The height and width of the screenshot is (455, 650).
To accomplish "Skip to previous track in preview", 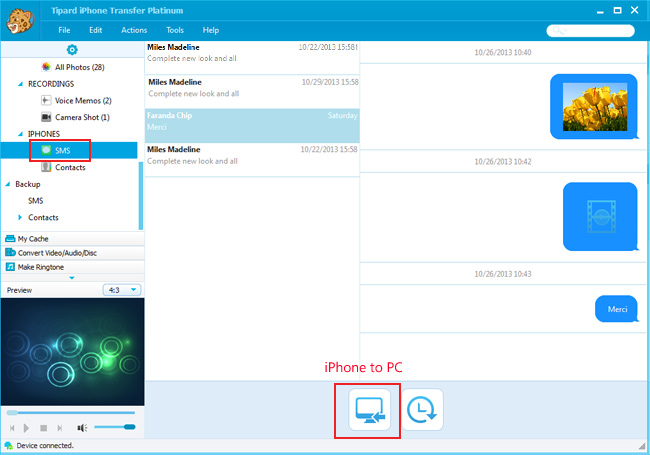I will 12,428.
